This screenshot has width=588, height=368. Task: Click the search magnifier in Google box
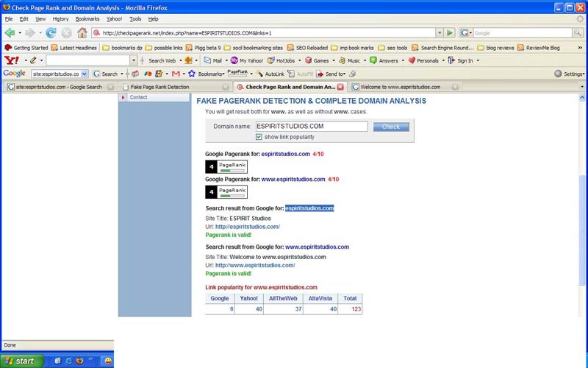click(578, 33)
